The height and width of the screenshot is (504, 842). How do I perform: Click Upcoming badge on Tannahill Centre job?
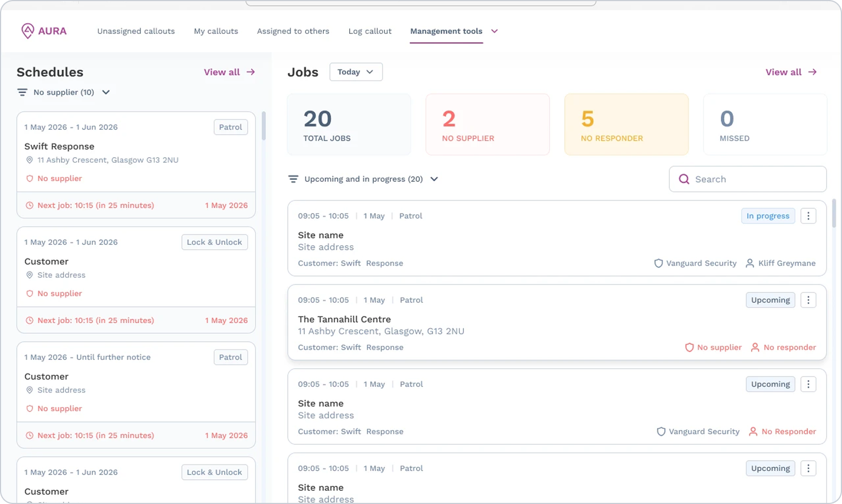[x=770, y=300]
